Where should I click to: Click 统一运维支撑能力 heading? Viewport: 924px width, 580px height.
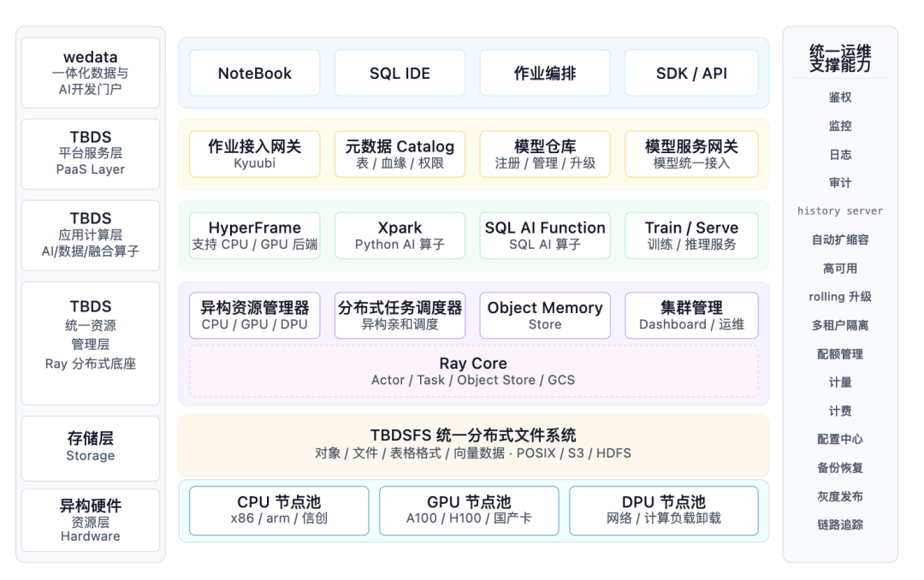click(x=840, y=58)
